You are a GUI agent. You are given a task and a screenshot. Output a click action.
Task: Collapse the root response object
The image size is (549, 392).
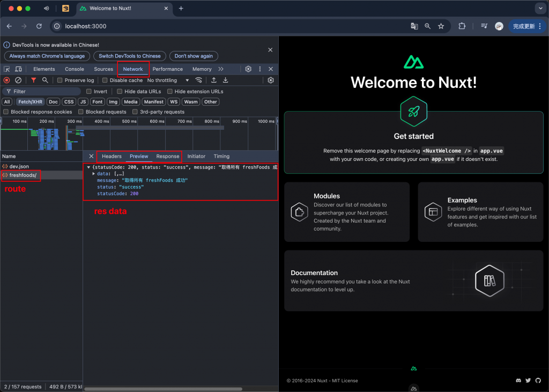coord(88,167)
